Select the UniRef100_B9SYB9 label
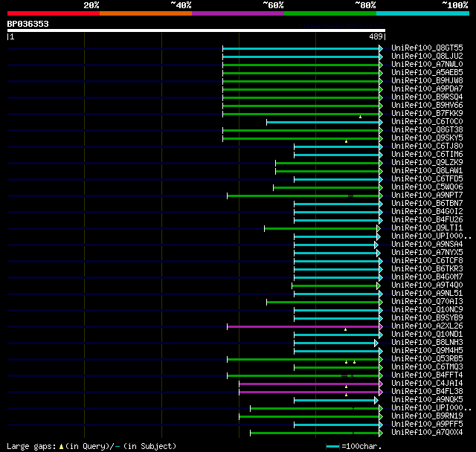 click(427, 318)
